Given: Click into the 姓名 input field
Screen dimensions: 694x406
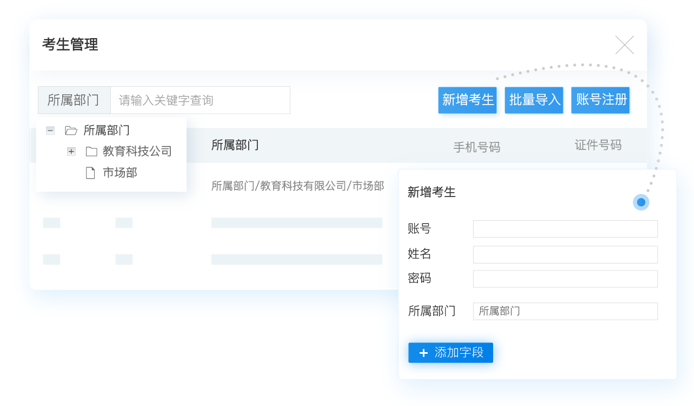Looking at the screenshot, I should click(565, 255).
